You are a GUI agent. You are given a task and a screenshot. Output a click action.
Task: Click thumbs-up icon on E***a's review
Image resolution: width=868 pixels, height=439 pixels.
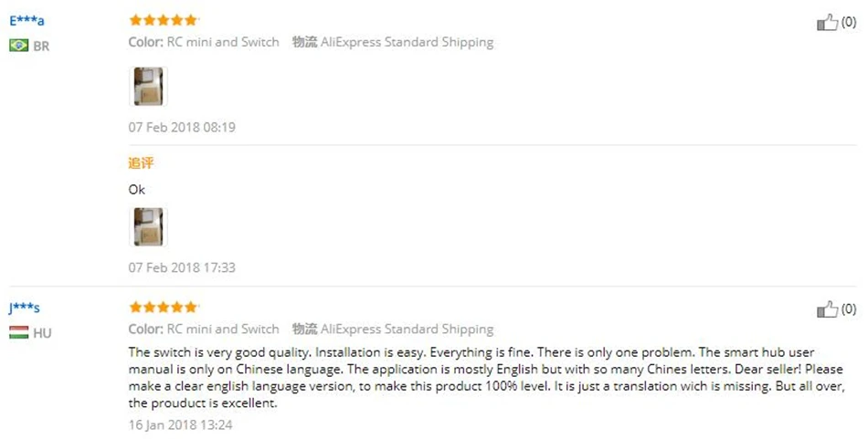coord(827,22)
